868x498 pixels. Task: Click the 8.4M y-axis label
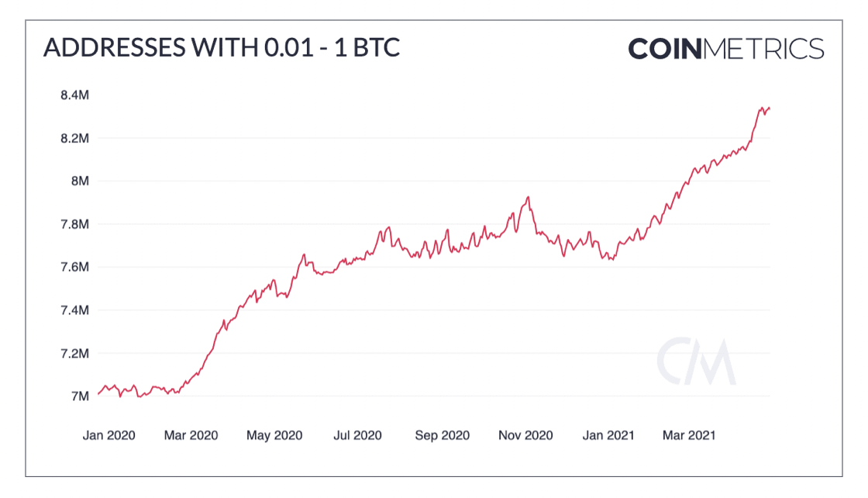75,95
